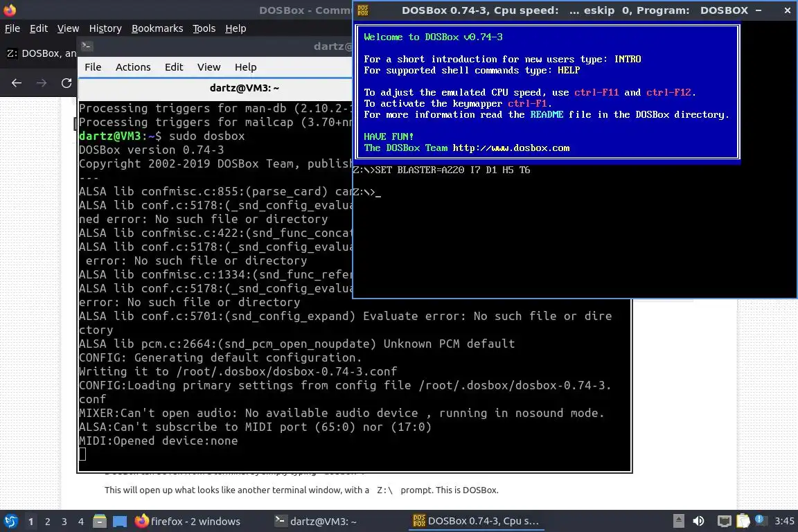Click the DOSBox window title bar icon
This screenshot has width=798, height=532.
tap(363, 10)
